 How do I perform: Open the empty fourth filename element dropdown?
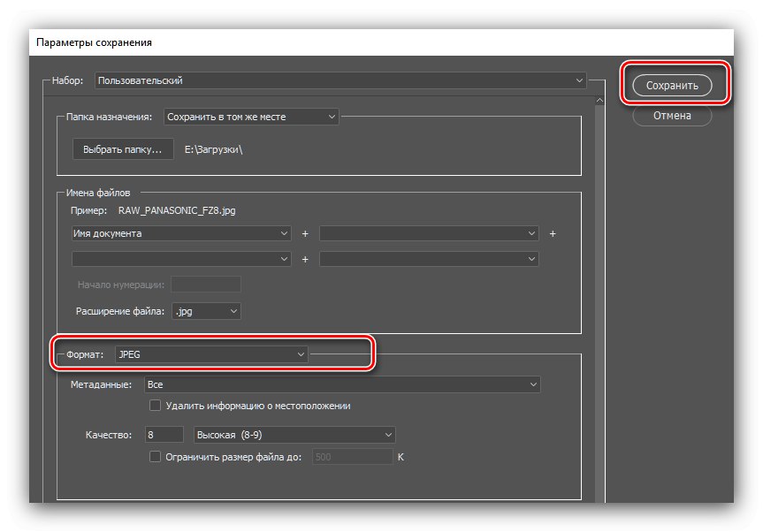[x=430, y=258]
